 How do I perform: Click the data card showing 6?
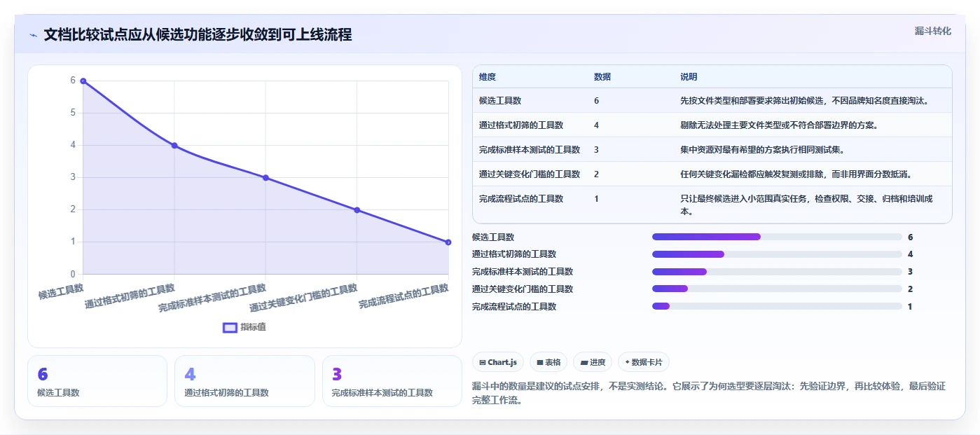tap(97, 381)
